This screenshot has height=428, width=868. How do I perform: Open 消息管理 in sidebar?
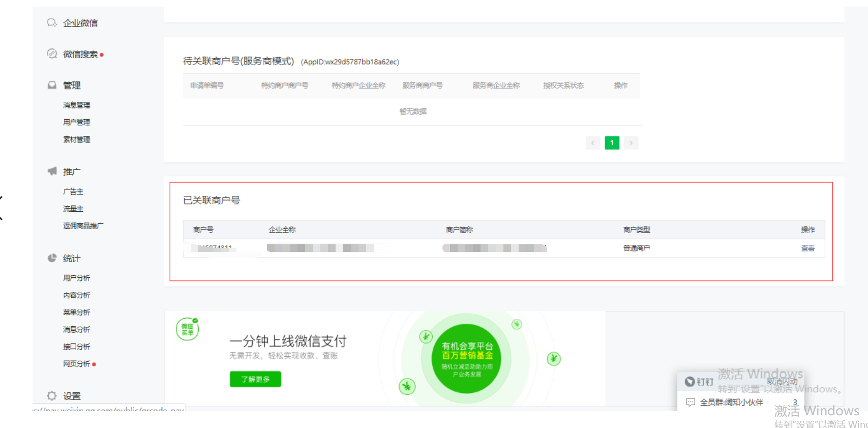point(76,105)
